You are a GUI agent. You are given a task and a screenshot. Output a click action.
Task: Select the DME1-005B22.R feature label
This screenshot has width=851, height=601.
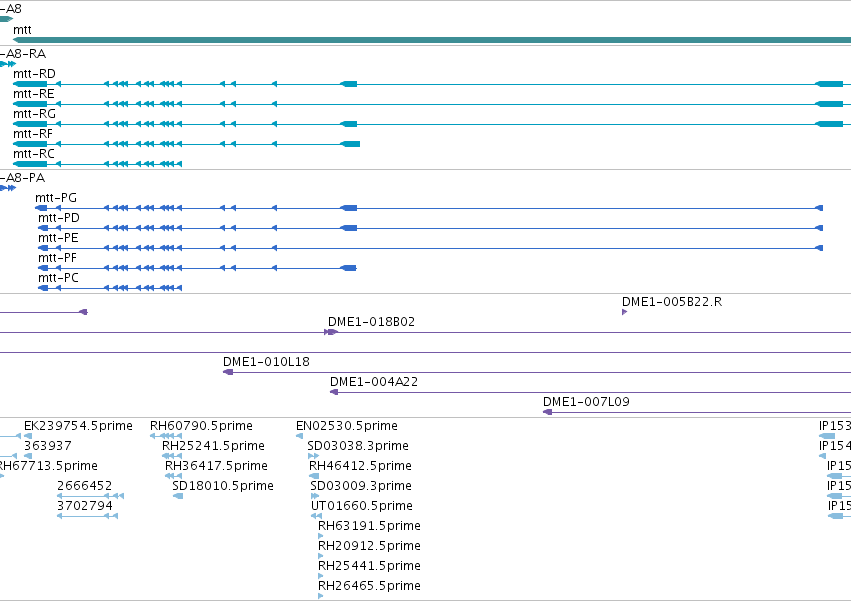point(672,302)
